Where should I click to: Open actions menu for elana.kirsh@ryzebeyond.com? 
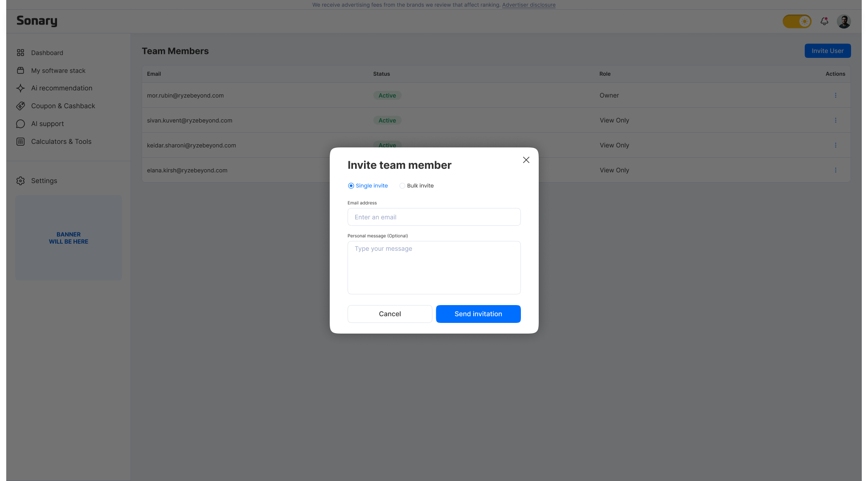pos(835,170)
